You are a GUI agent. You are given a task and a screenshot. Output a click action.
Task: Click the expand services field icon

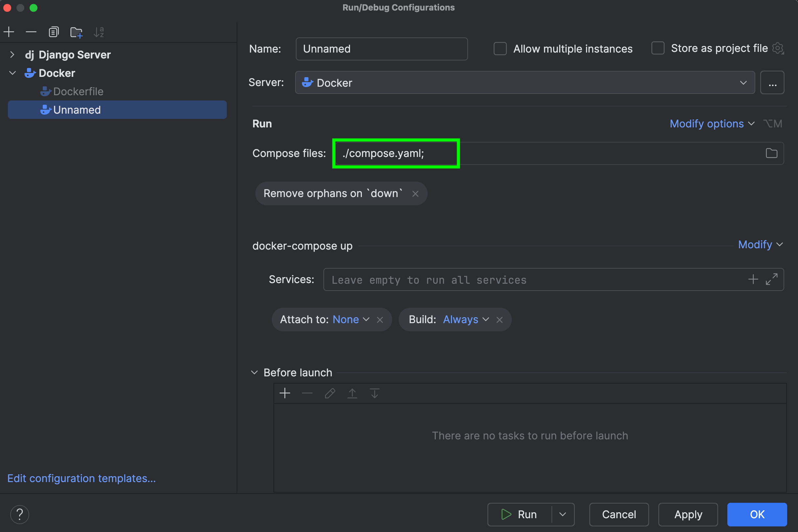click(x=772, y=279)
